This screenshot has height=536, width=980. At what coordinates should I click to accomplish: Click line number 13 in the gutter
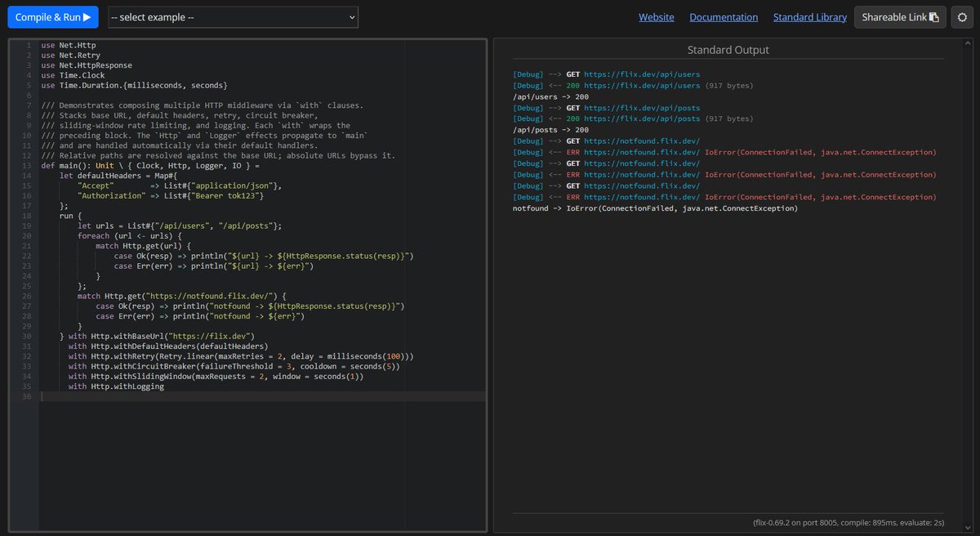click(27, 166)
